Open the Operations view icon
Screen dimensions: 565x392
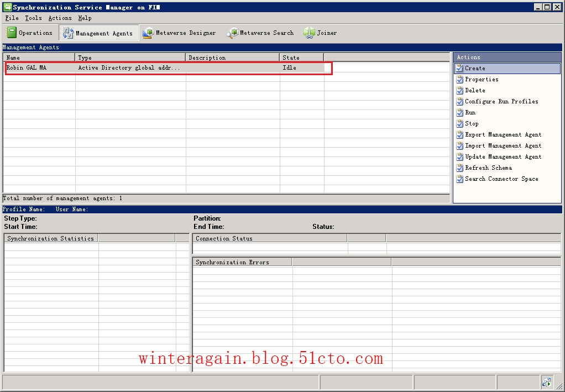12,33
